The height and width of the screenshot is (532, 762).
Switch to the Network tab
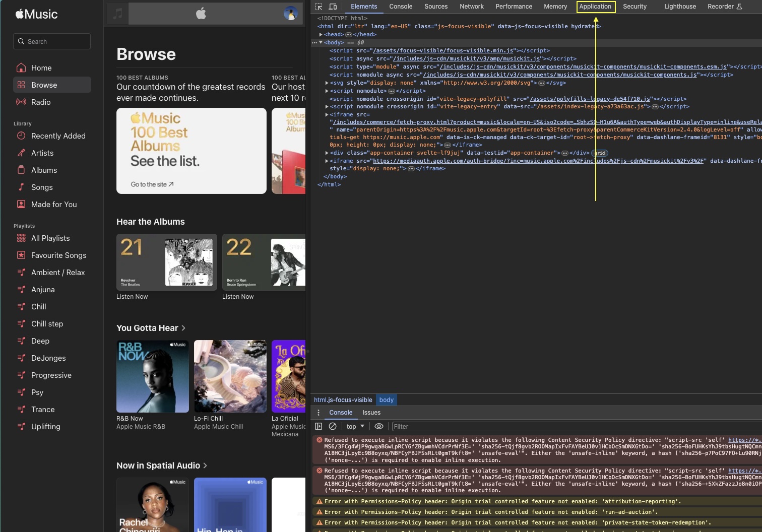click(x=471, y=7)
